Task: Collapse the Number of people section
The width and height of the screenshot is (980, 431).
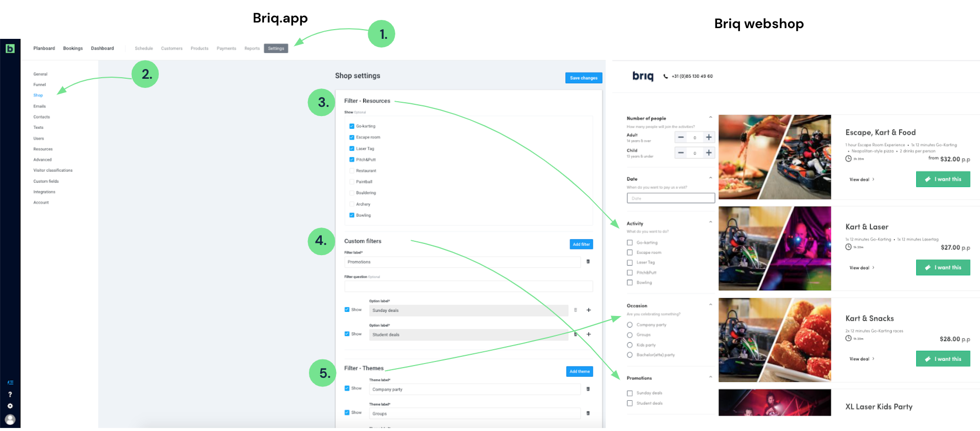Action: [x=710, y=118]
